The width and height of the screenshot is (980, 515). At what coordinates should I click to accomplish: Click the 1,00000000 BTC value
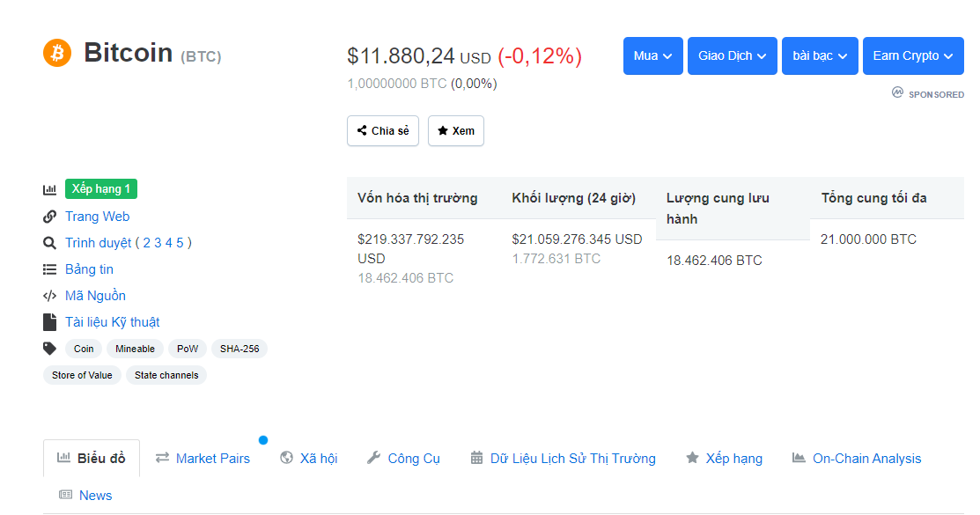click(x=397, y=84)
